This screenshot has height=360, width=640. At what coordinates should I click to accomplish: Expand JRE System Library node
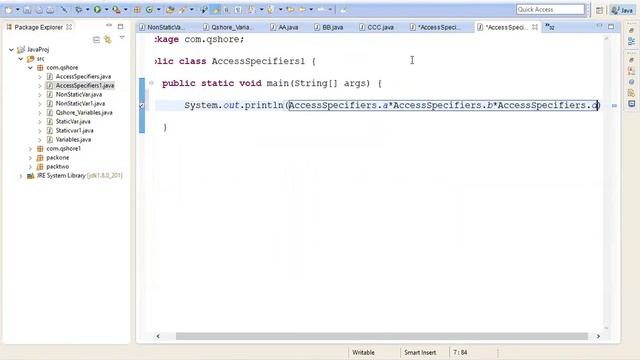(20, 176)
